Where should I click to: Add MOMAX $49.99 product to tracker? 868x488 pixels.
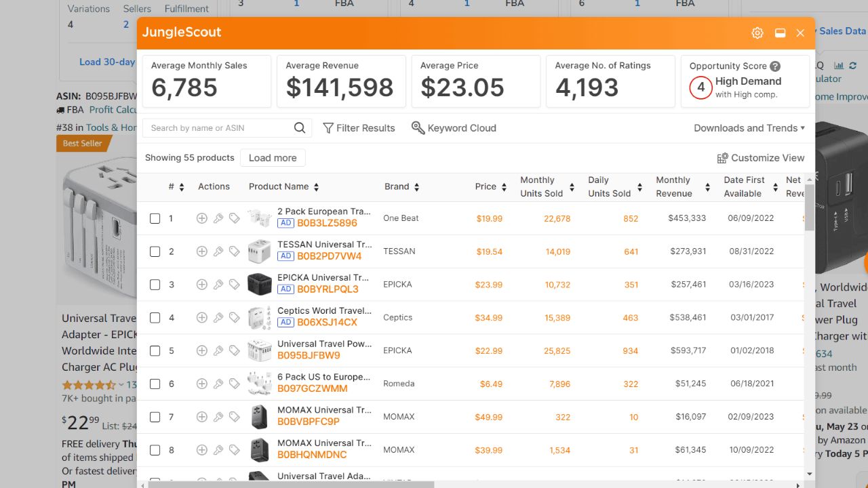click(201, 417)
